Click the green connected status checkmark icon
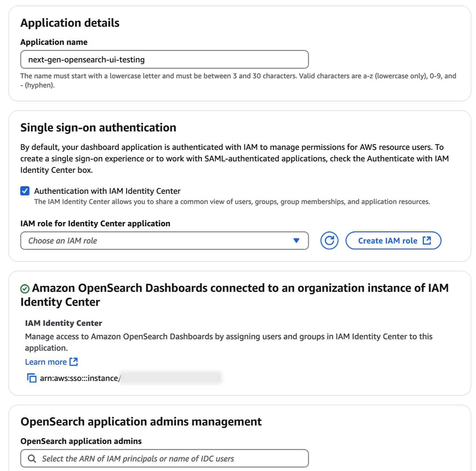The height and width of the screenshot is (471, 476). 25,289
